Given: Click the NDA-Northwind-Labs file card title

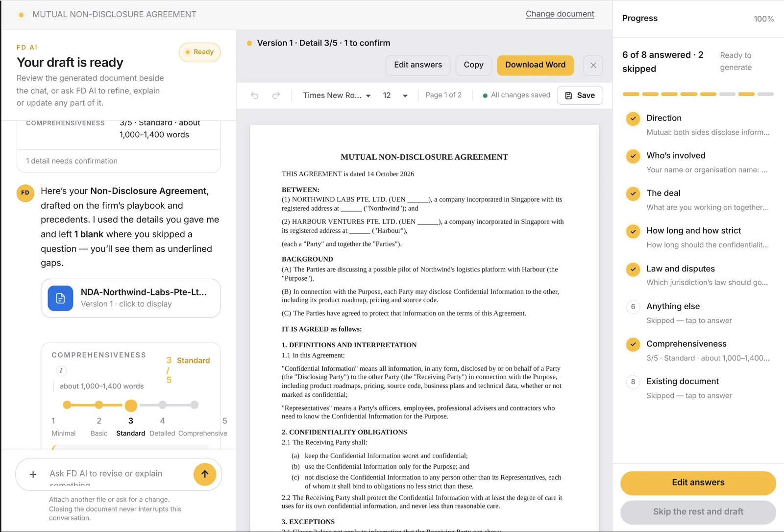Looking at the screenshot, I should click(144, 292).
